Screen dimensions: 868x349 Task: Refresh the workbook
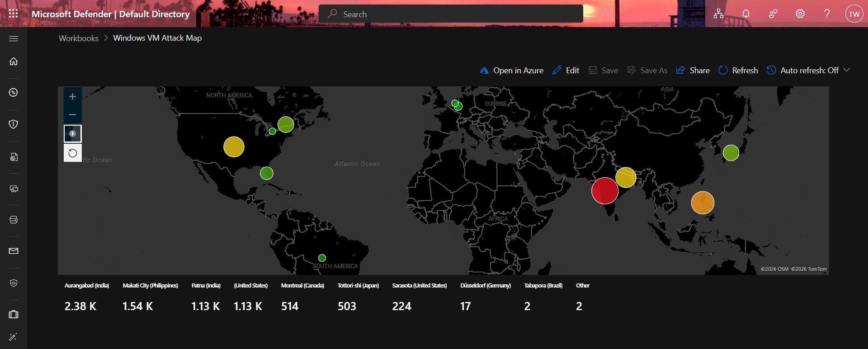pyautogui.click(x=738, y=71)
